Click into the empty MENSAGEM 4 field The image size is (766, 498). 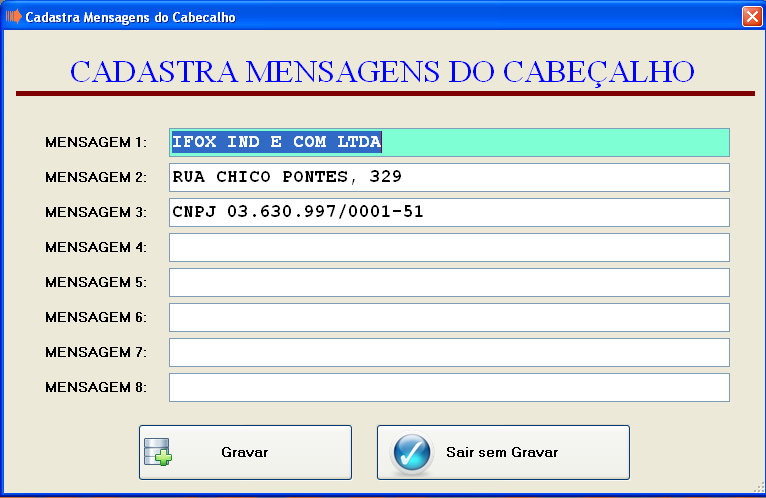coord(449,247)
